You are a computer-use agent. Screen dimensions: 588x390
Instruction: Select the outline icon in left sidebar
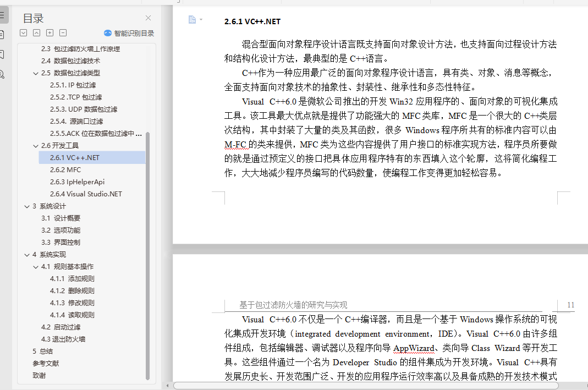[2, 15]
